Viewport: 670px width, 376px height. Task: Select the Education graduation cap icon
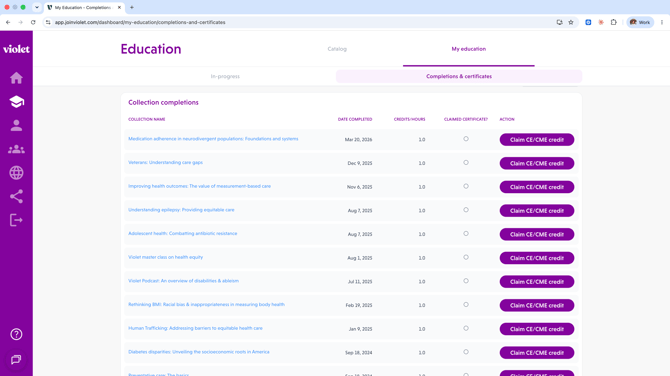pyautogui.click(x=16, y=102)
